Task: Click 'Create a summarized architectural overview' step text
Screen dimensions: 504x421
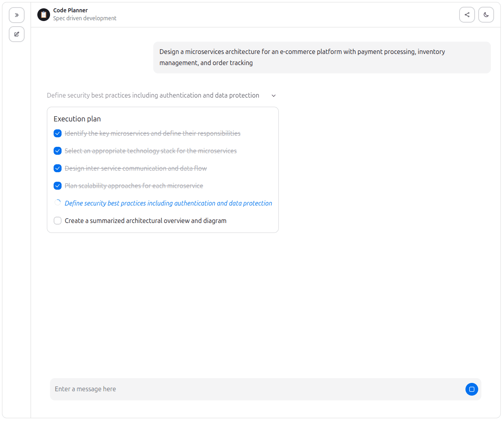Action: coord(145,221)
